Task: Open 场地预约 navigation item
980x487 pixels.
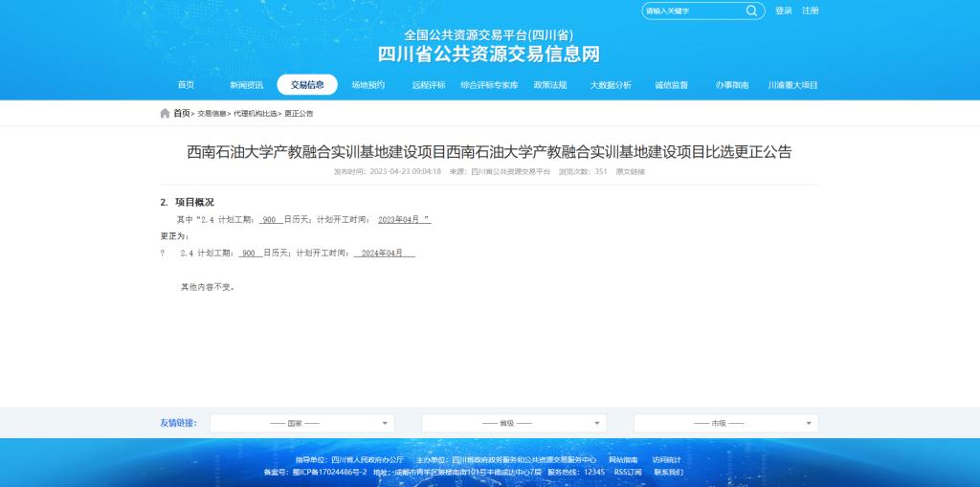Action: pos(367,85)
